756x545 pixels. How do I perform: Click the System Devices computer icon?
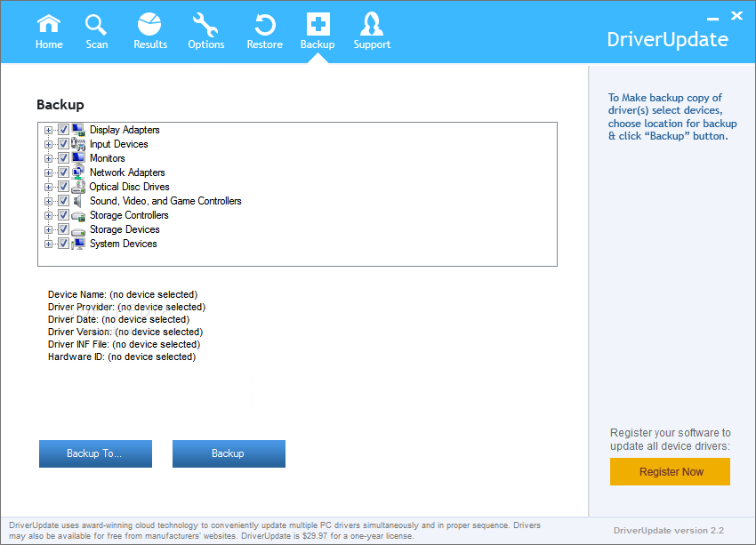[78, 244]
